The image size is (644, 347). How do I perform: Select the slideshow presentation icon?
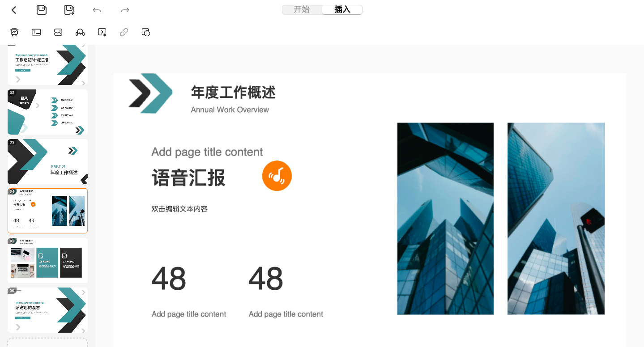[14, 32]
